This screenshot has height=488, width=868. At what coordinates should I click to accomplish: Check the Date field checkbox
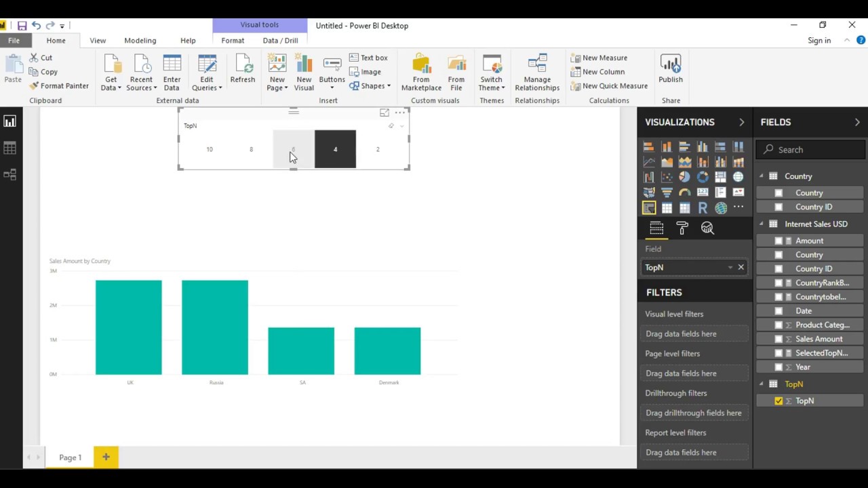tap(778, 311)
